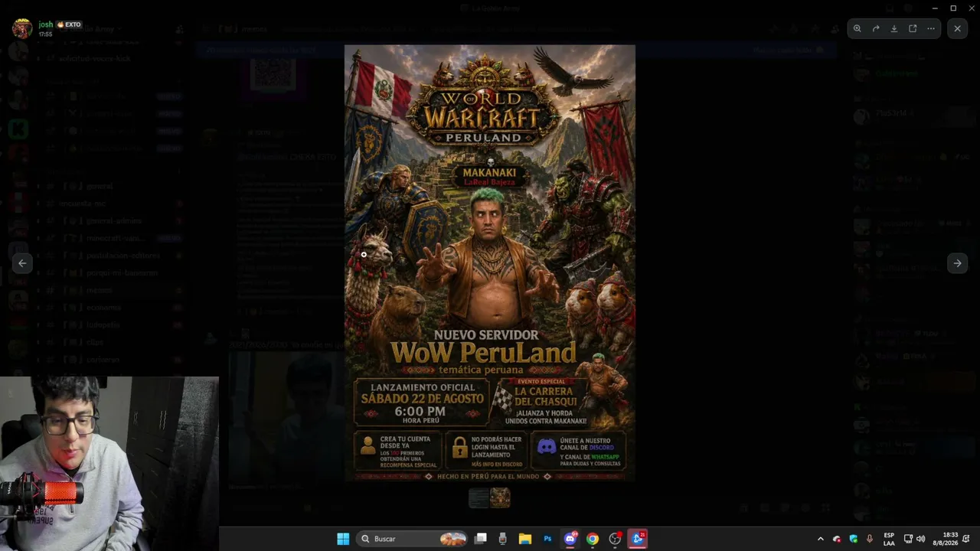Click the microphone tray icon

point(870,539)
